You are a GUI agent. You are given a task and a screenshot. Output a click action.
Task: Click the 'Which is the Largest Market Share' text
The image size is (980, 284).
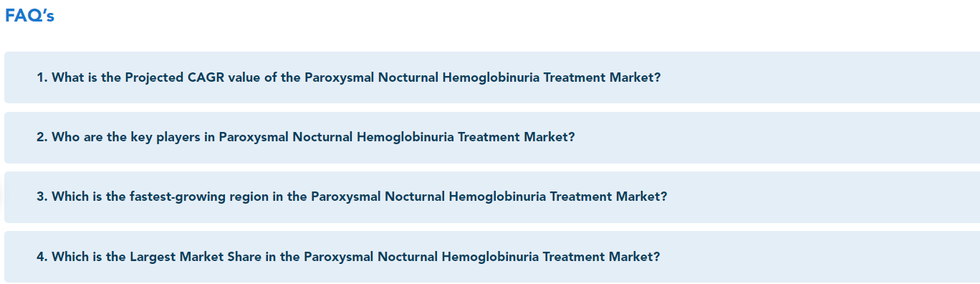tap(157, 256)
